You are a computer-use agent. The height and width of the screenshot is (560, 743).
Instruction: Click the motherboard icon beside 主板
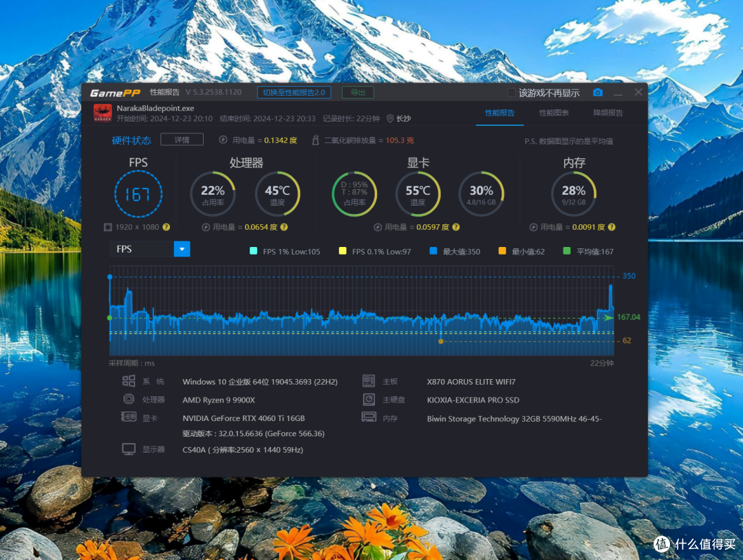click(x=369, y=381)
